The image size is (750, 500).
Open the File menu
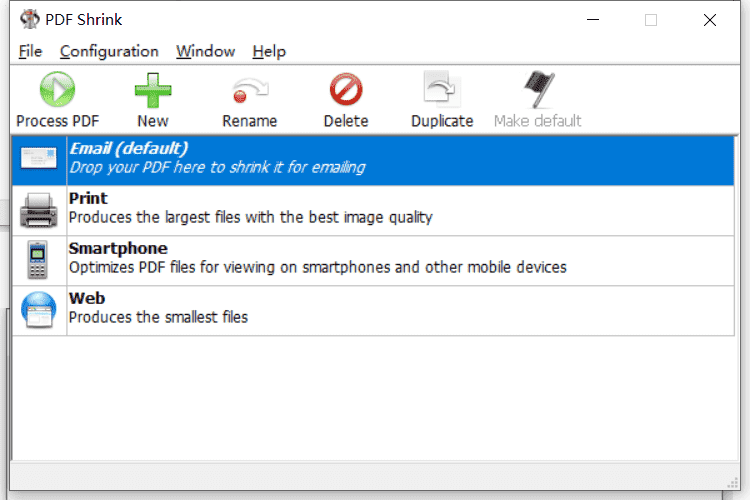coord(30,51)
